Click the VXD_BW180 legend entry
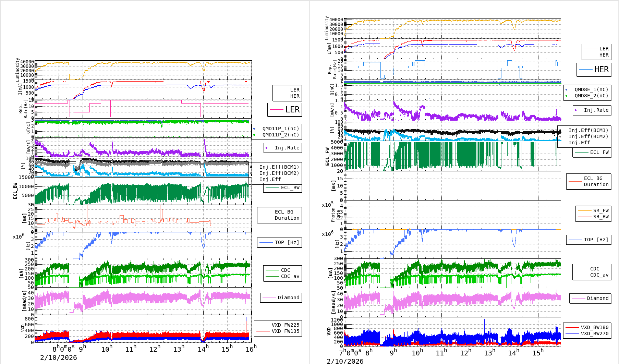Viewport: 619px width, 364px height. 587,327
